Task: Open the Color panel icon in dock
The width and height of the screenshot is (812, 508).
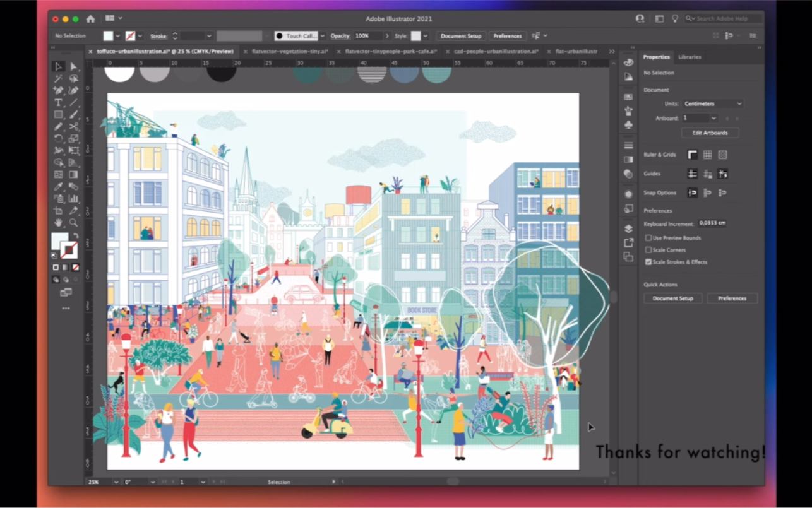Action: 628,62
